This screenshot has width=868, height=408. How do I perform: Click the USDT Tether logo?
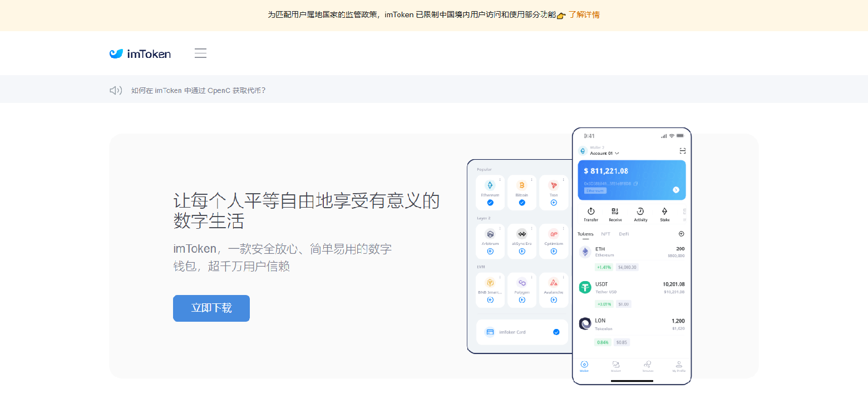click(x=585, y=287)
